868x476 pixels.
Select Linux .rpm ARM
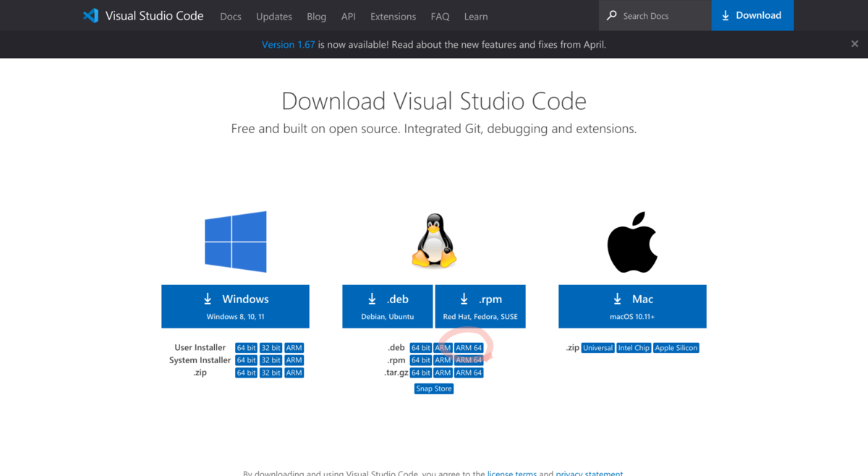click(x=443, y=360)
